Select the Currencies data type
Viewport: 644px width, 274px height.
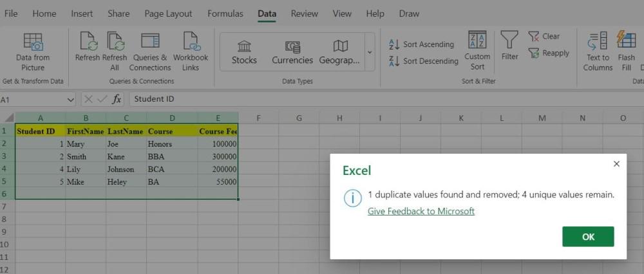click(292, 53)
